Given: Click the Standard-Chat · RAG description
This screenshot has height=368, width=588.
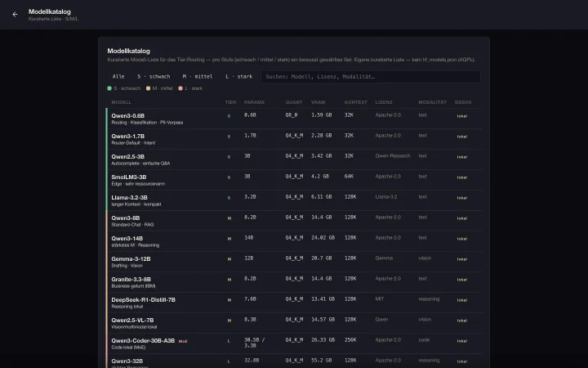Looking at the screenshot, I should point(132,225).
